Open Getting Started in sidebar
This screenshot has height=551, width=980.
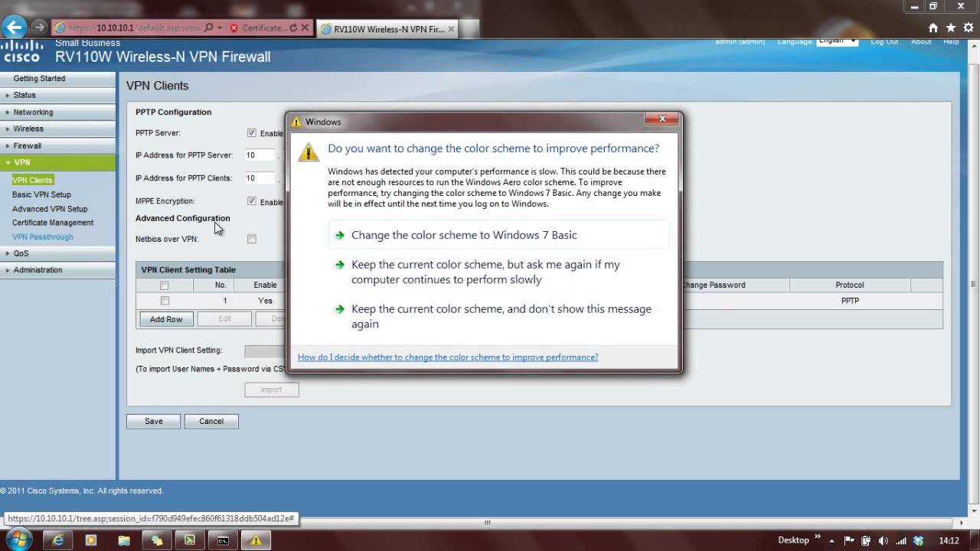tap(39, 79)
